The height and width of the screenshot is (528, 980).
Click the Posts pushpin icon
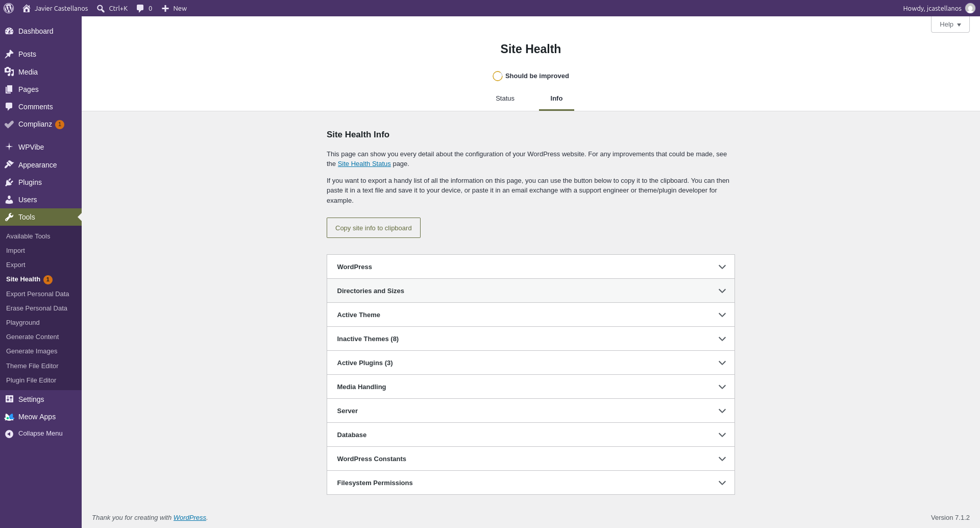[x=9, y=54]
